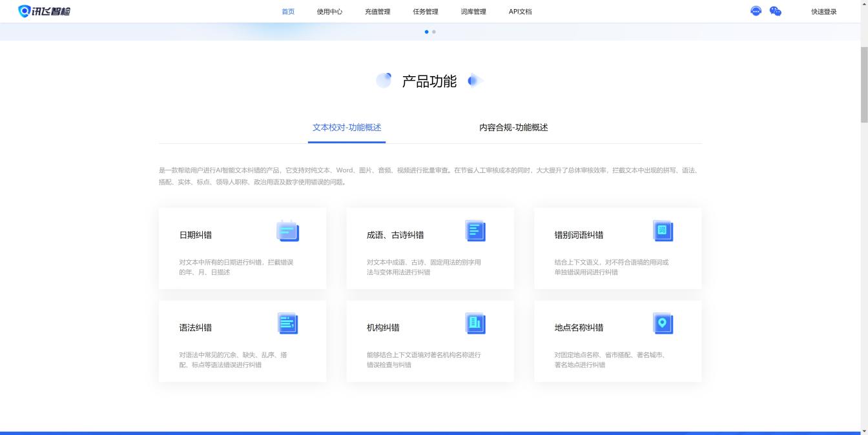Click the 成语、古诗纠错 card title
The height and width of the screenshot is (435, 868).
coord(395,235)
